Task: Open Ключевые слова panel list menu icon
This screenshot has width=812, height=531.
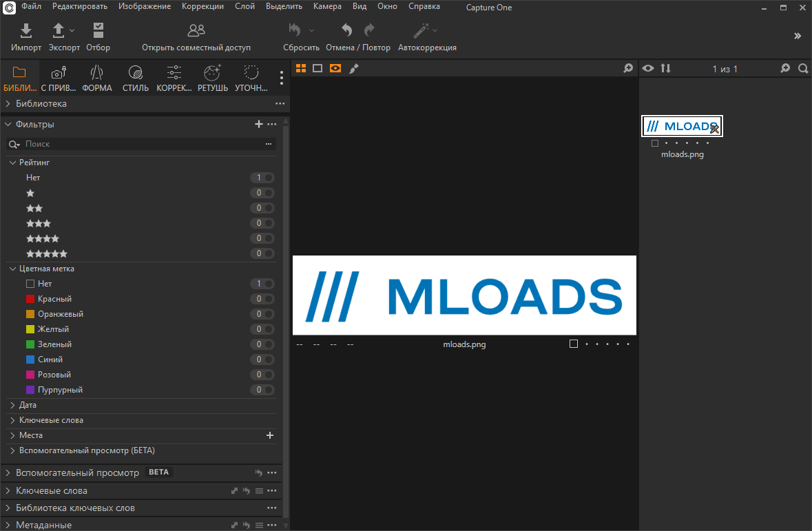Action: (x=259, y=490)
